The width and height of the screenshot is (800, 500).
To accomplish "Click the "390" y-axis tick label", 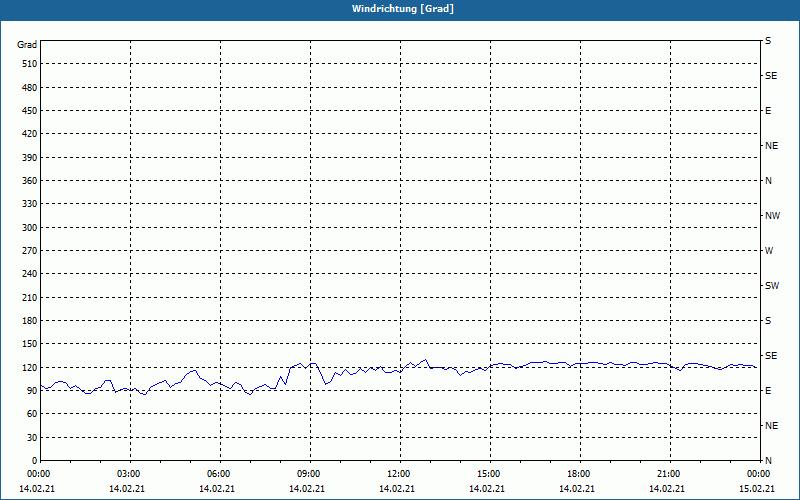I will point(30,158).
